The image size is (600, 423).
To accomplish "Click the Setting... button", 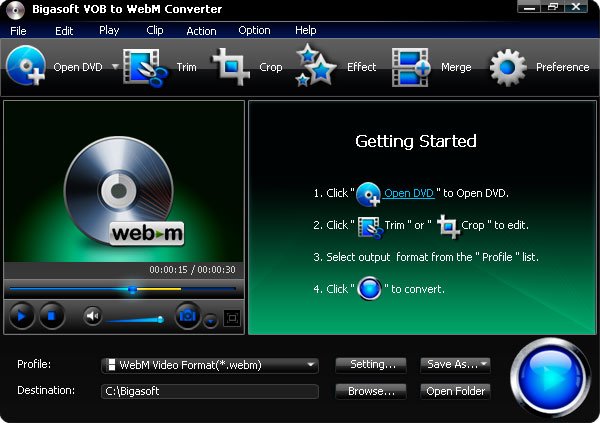I will pyautogui.click(x=371, y=364).
